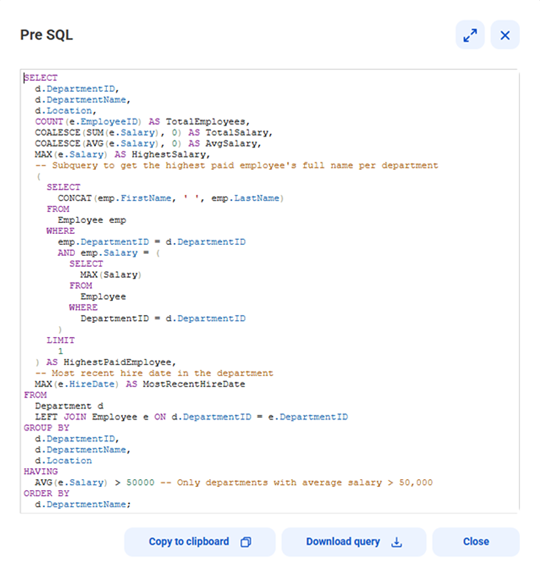The image size is (540, 573).
Task: Click the Download query button
Action: pos(354,542)
